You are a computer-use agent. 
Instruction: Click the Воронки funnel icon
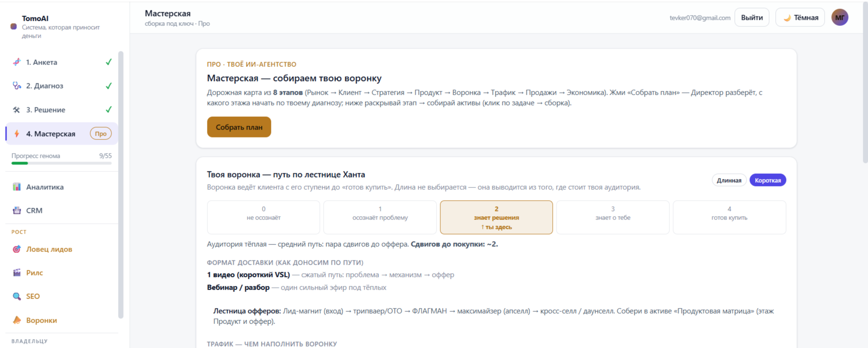pos(16,320)
